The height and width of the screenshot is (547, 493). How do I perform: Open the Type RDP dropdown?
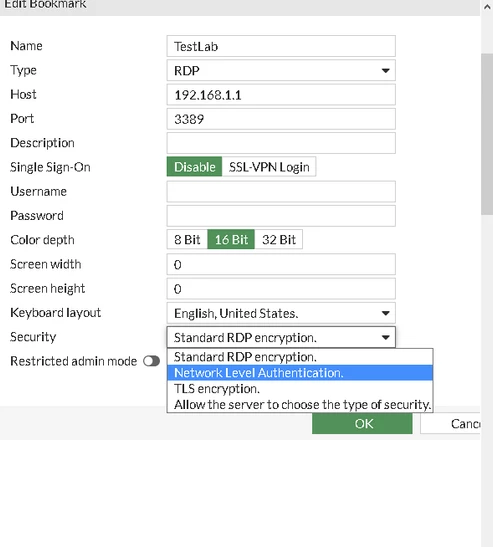281,71
